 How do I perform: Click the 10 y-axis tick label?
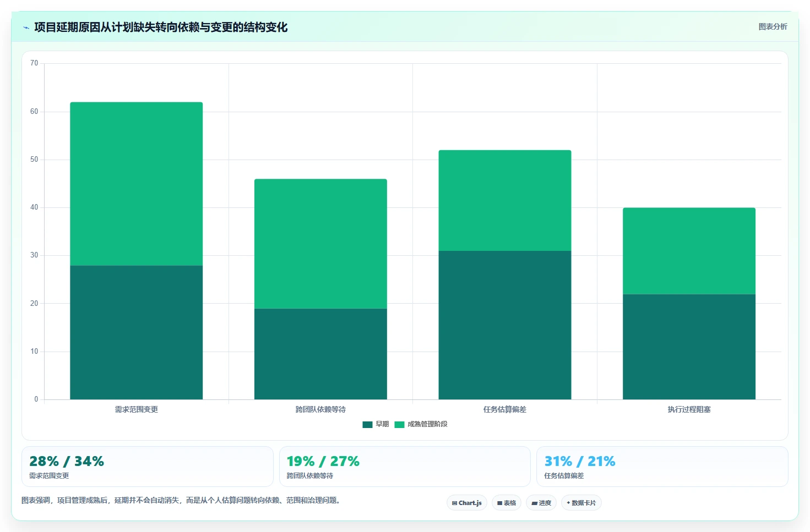coord(34,352)
